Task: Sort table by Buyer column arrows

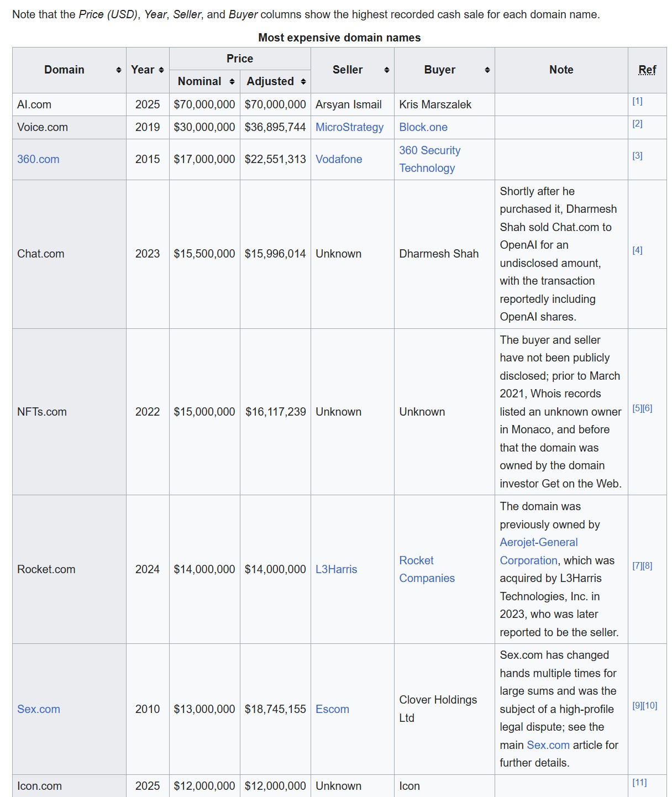Action: (x=487, y=70)
